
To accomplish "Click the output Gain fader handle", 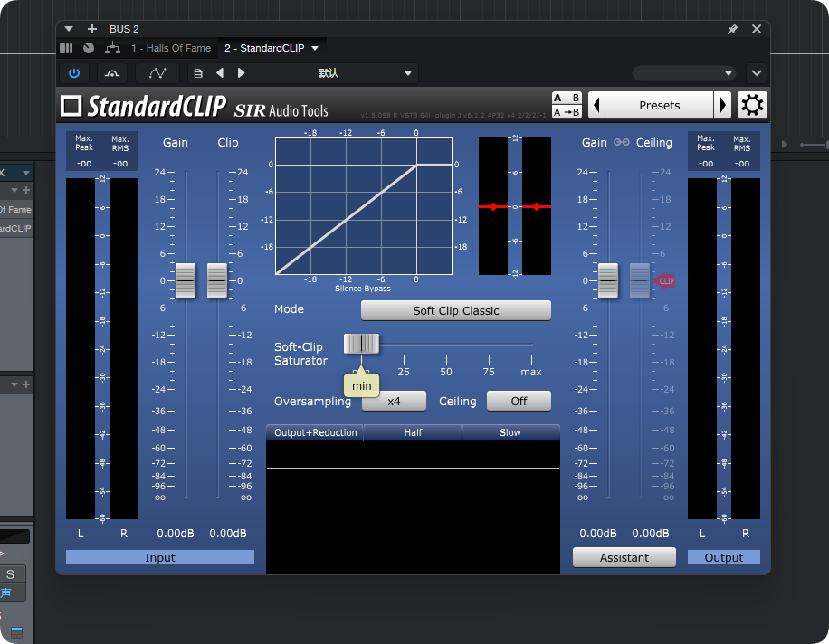I will tap(608, 280).
